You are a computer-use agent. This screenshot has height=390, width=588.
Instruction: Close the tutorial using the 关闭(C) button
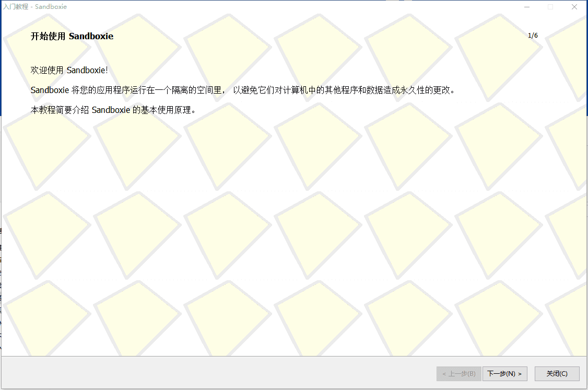[557, 373]
